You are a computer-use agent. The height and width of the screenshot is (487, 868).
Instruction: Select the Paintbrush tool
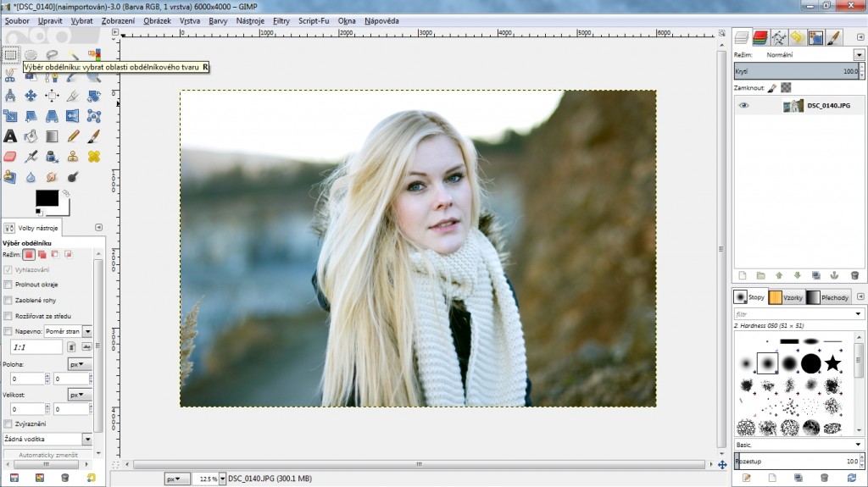click(94, 136)
